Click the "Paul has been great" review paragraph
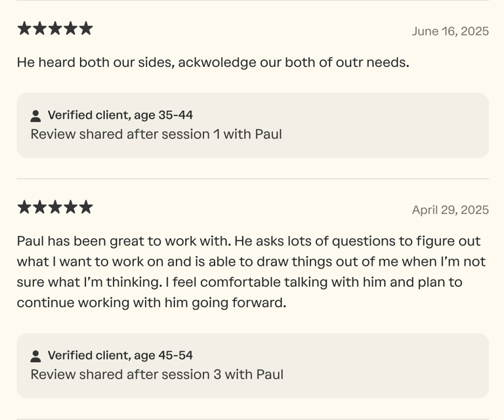The height and width of the screenshot is (420, 504). coord(251,272)
